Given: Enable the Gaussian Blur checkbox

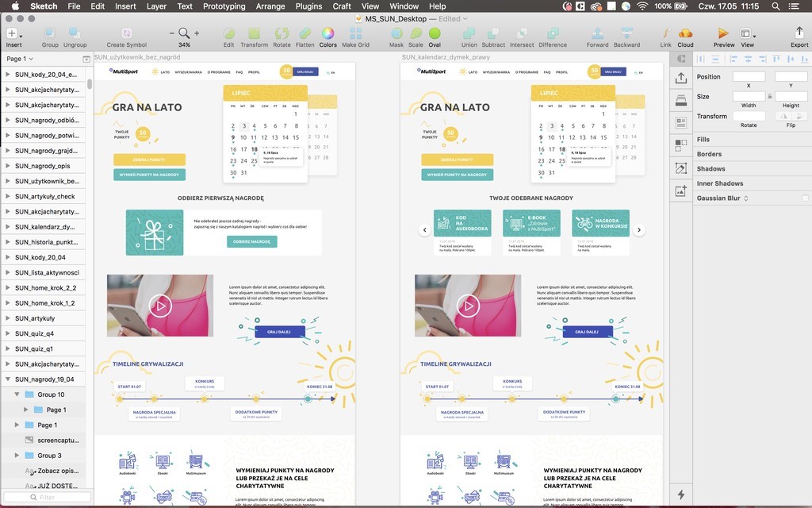Looking at the screenshot, I should [x=805, y=198].
